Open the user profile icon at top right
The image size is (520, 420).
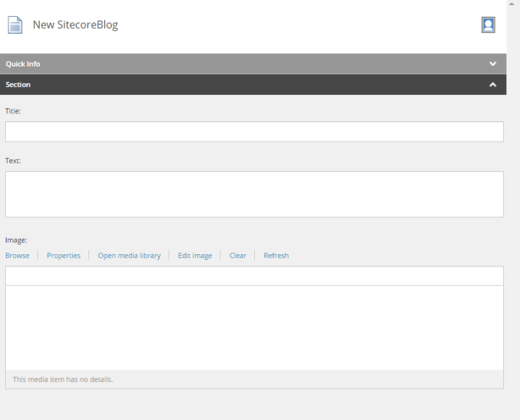coord(488,25)
